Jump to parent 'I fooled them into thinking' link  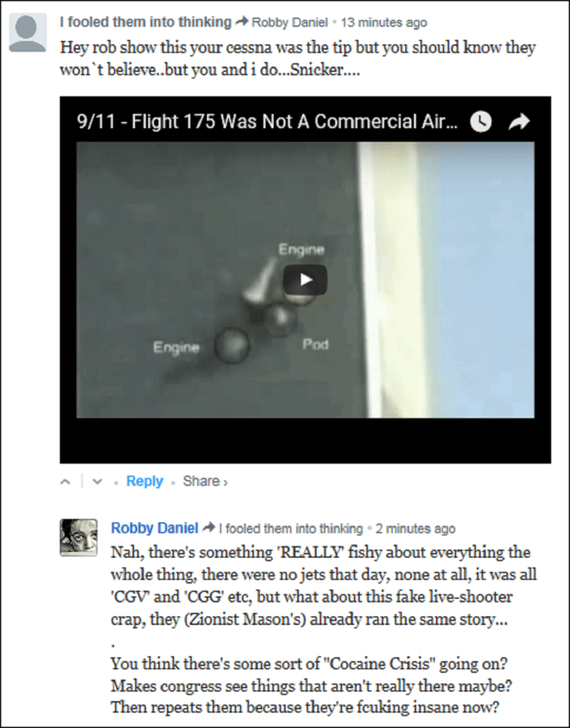[291, 528]
